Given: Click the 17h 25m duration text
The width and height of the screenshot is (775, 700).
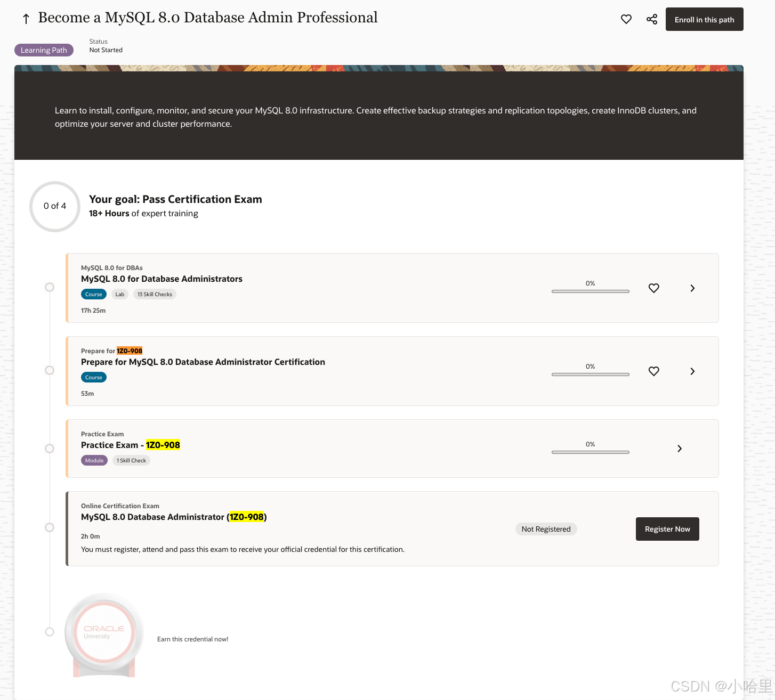Looking at the screenshot, I should tap(93, 311).
